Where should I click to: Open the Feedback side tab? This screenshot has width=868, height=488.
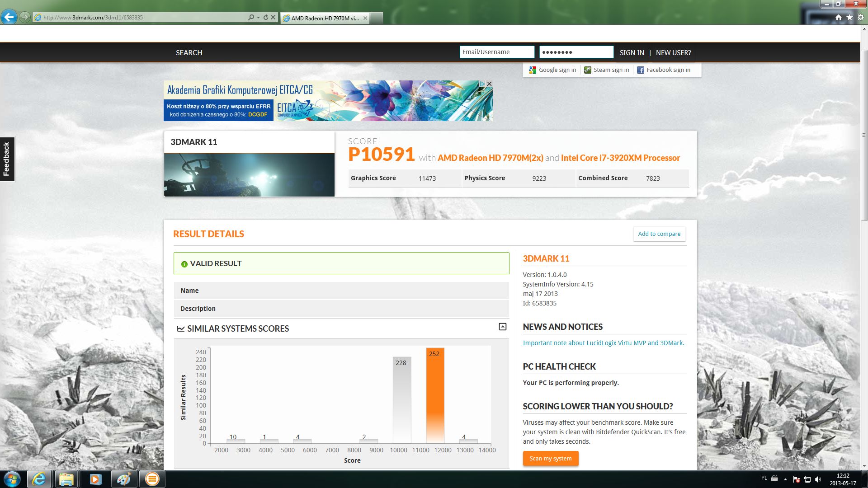pos(7,159)
